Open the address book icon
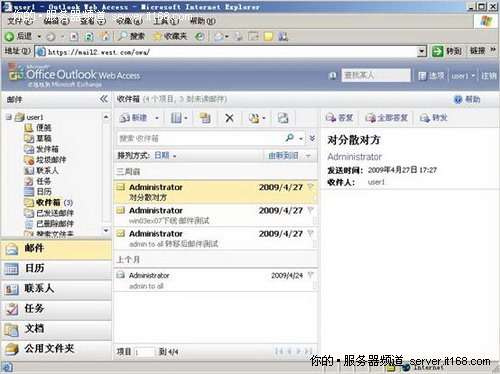This screenshot has width=500, height=374. (x=332, y=76)
